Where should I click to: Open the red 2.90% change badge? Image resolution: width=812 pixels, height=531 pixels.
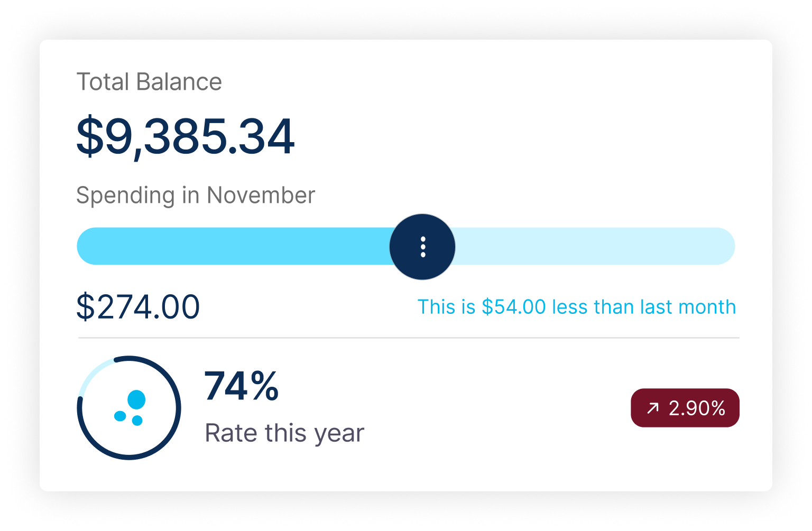[685, 408]
